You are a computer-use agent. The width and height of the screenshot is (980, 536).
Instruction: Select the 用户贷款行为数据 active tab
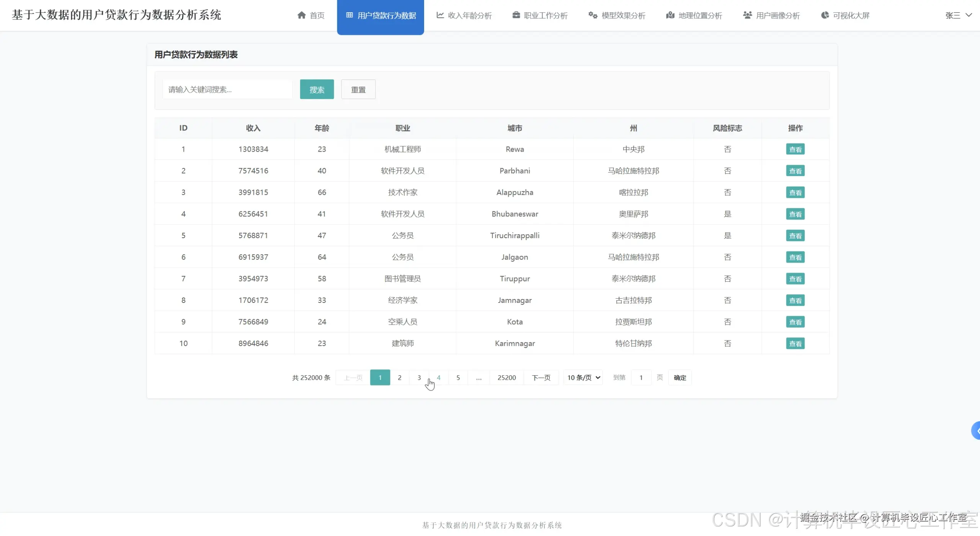[x=381, y=17]
